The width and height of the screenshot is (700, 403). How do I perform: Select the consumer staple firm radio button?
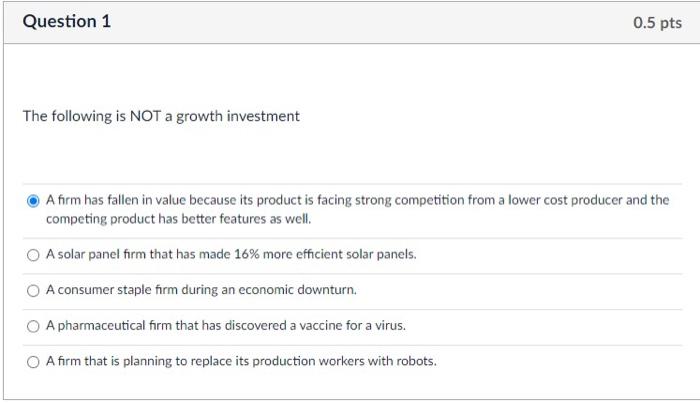coord(33,290)
